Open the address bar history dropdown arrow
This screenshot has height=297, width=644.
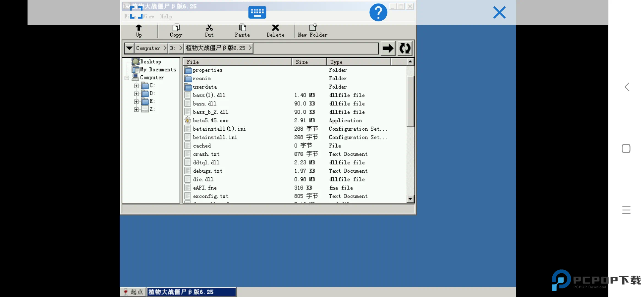click(129, 48)
